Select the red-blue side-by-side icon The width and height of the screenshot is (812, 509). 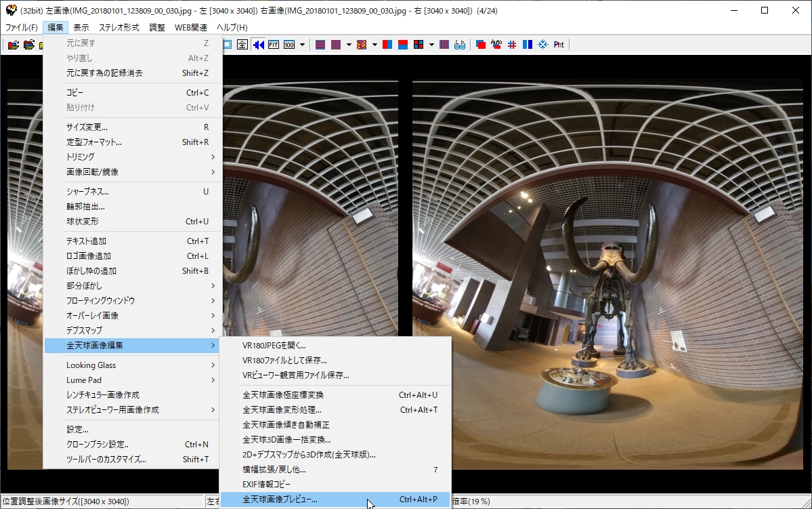tap(387, 45)
